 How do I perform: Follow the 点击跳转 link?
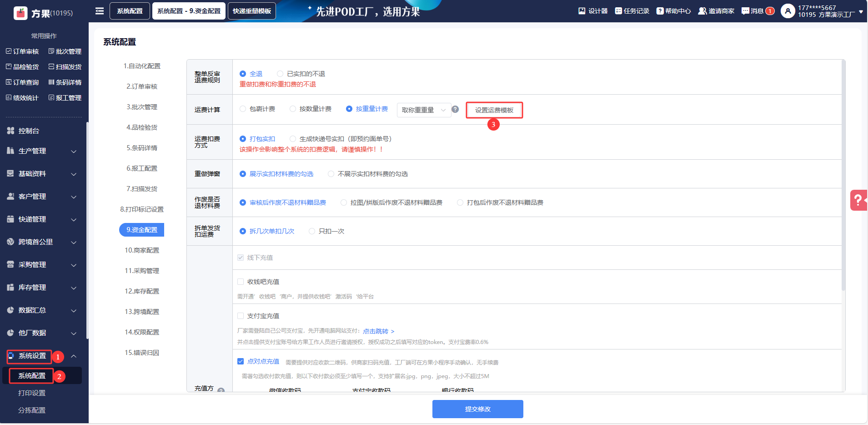(378, 331)
